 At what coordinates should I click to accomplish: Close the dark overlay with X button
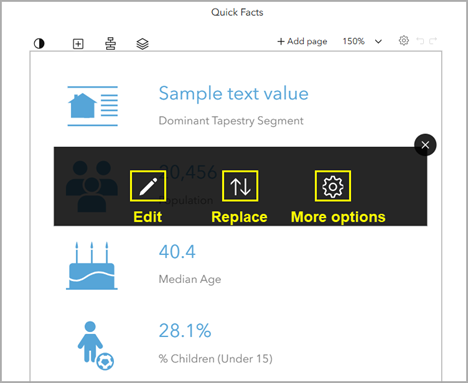[x=425, y=145]
